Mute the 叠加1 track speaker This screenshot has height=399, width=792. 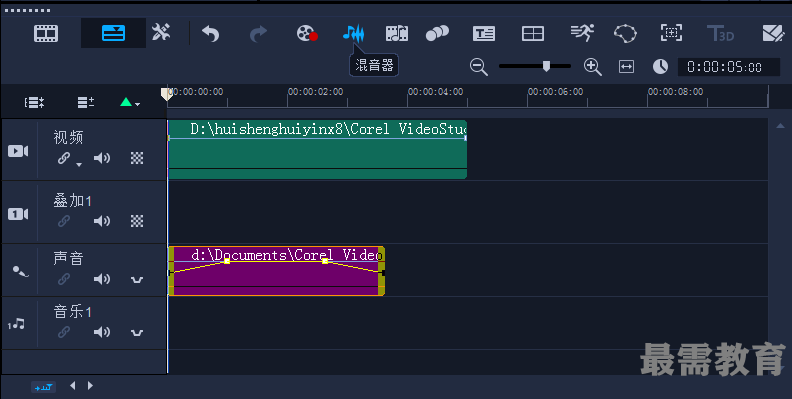(x=102, y=221)
